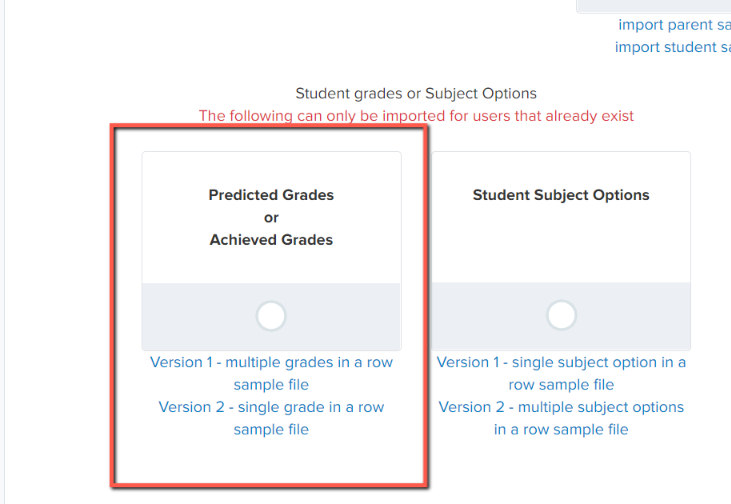Click 'in a row sample file' under Version 2 subject options
This screenshot has height=504, width=731.
tap(561, 429)
